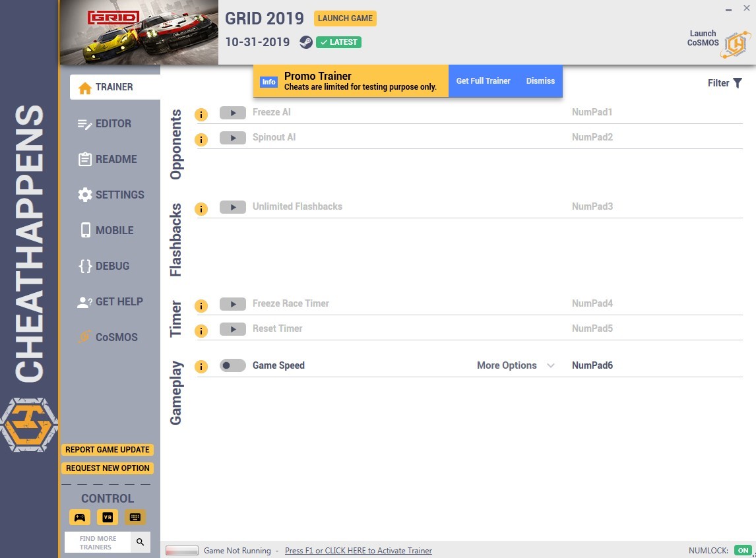This screenshot has width=756, height=558.
Task: Open the SETTINGS tab
Action: [111, 195]
